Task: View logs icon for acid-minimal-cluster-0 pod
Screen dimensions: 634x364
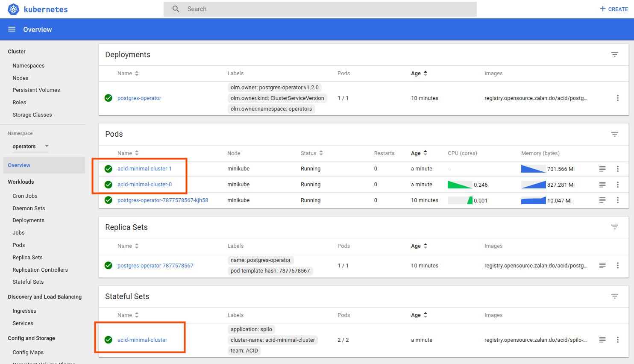Action: coord(602,185)
